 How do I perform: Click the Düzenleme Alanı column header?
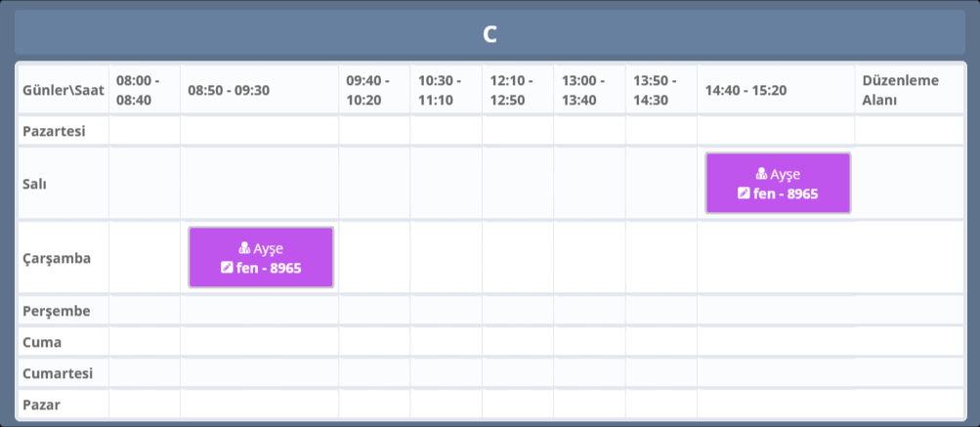point(909,90)
